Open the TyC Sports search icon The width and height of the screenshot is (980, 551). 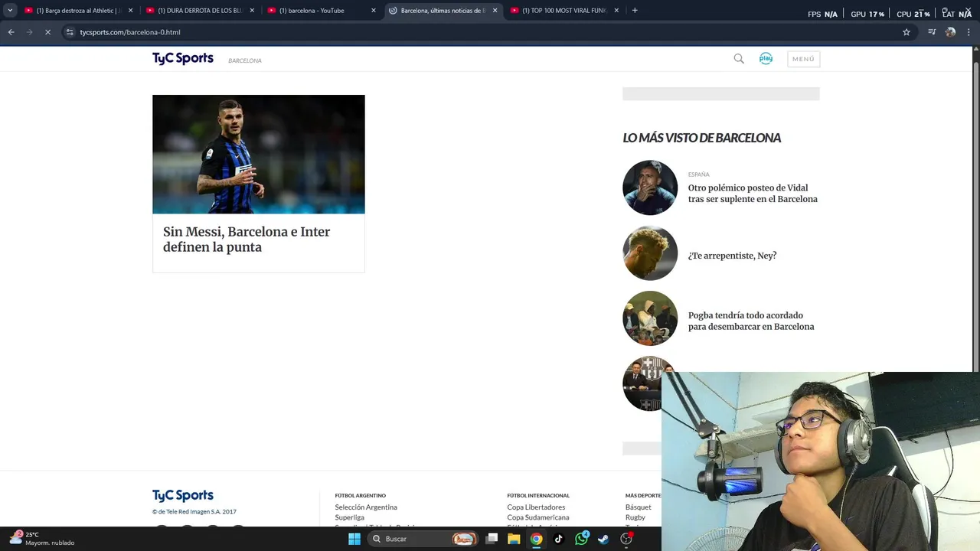click(x=739, y=59)
